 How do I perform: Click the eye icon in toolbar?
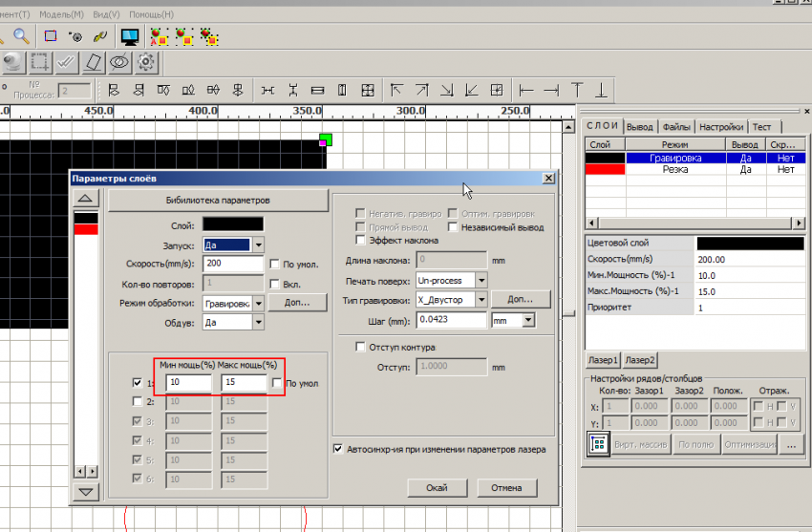(x=119, y=63)
